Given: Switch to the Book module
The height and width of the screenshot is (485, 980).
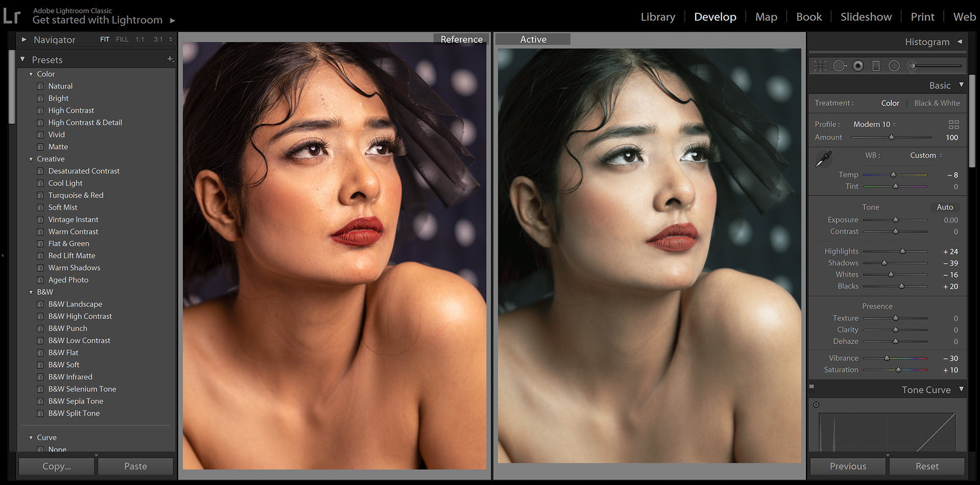Looking at the screenshot, I should tap(809, 17).
